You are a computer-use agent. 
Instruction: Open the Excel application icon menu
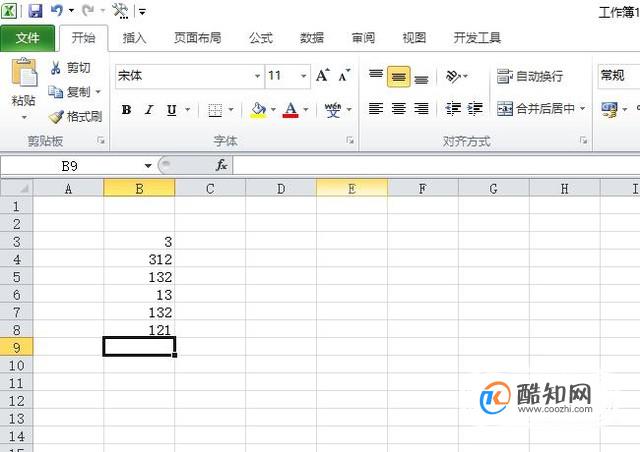pos(9,11)
